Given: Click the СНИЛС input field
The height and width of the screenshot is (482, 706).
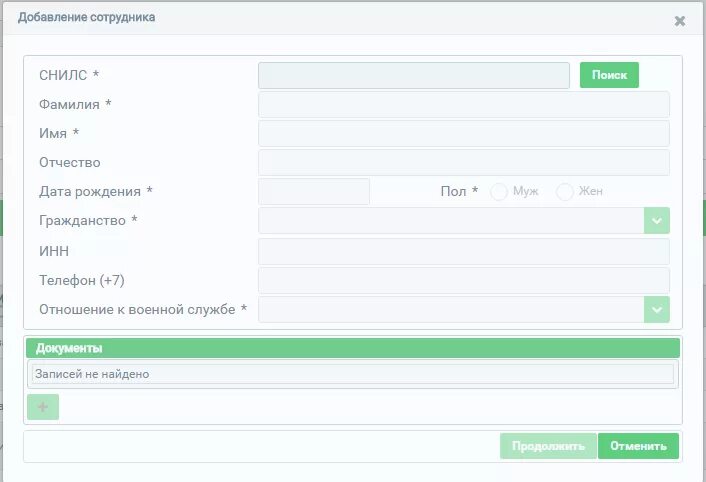Looking at the screenshot, I should (x=414, y=75).
